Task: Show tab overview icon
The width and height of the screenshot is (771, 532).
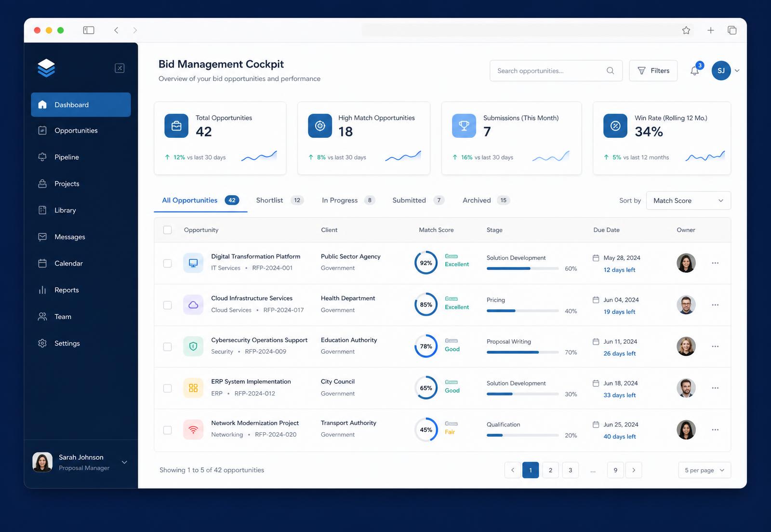Action: [x=732, y=30]
